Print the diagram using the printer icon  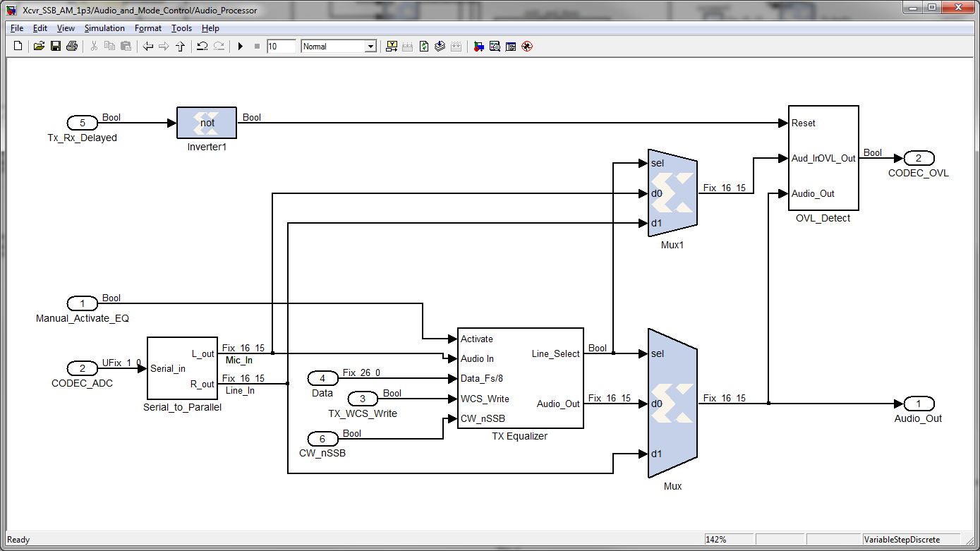point(71,47)
